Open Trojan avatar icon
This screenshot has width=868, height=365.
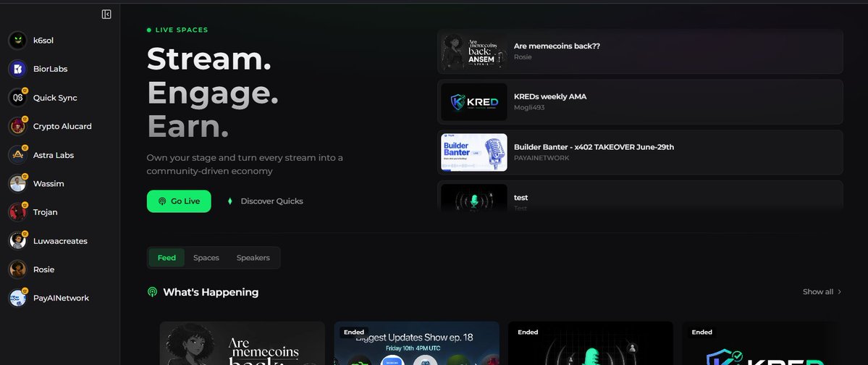point(17,212)
